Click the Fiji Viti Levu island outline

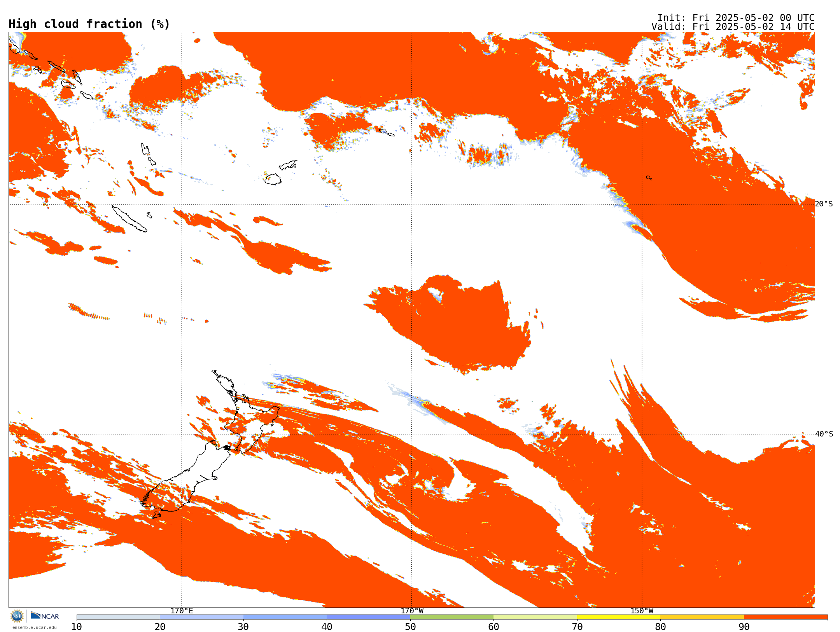[x=273, y=179]
